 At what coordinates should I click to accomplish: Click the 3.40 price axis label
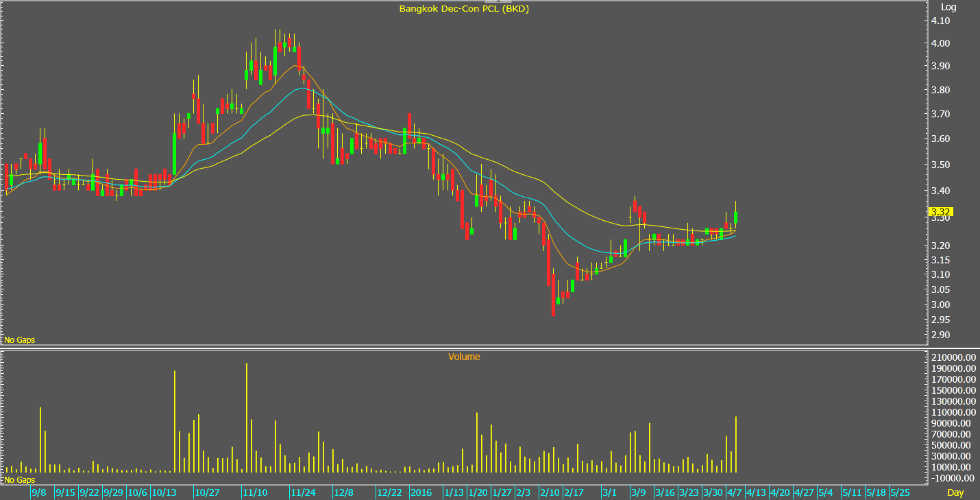[941, 191]
